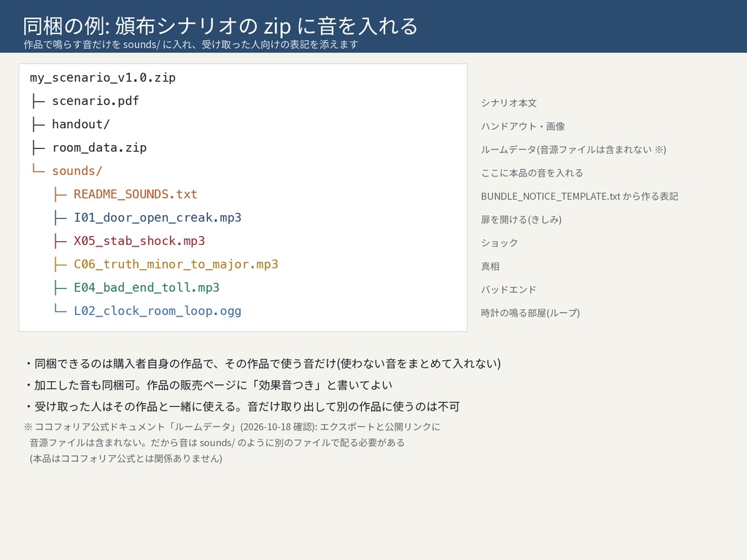Select the red X05_stab_shock.mp3 file
Viewport: 747px width, 560px height.
[139, 241]
